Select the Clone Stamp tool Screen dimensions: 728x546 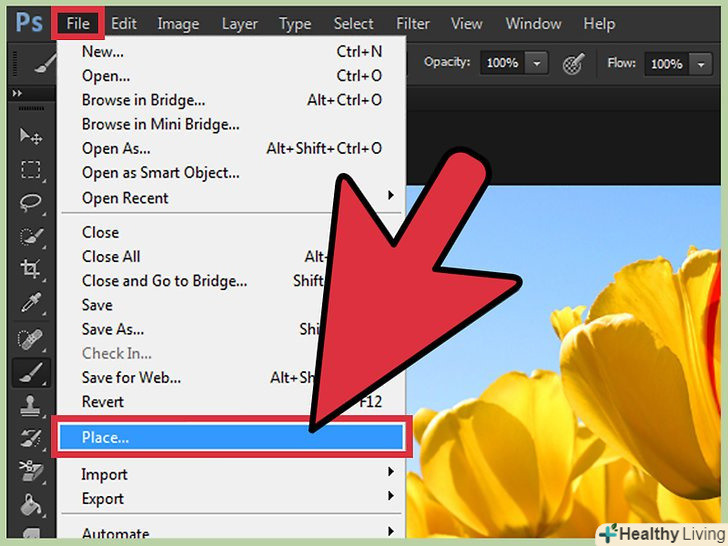click(x=31, y=406)
